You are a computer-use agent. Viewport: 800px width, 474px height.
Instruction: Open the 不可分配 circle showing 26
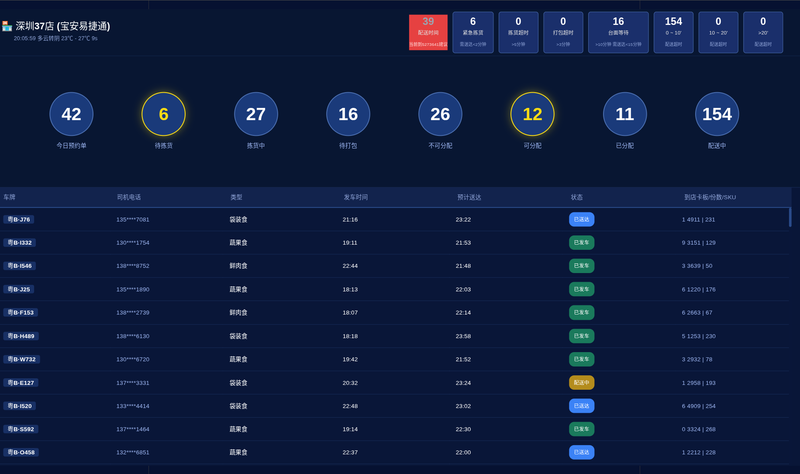click(440, 114)
